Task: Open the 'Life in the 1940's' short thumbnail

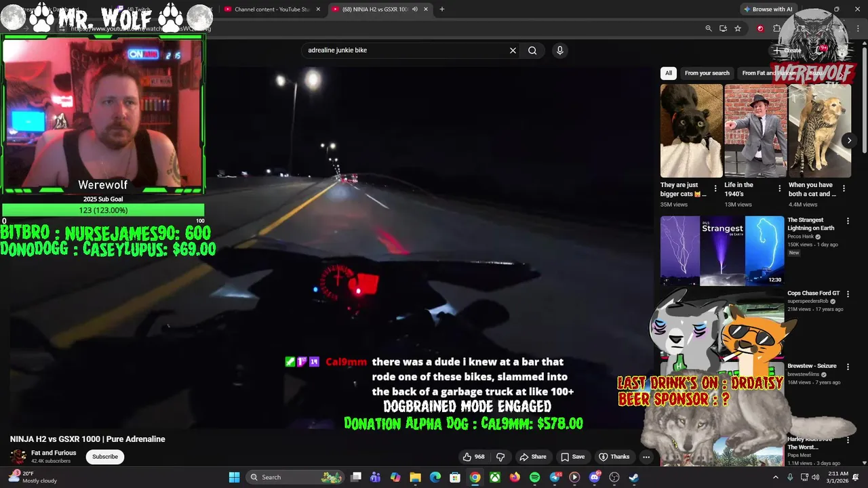Action: [755, 131]
